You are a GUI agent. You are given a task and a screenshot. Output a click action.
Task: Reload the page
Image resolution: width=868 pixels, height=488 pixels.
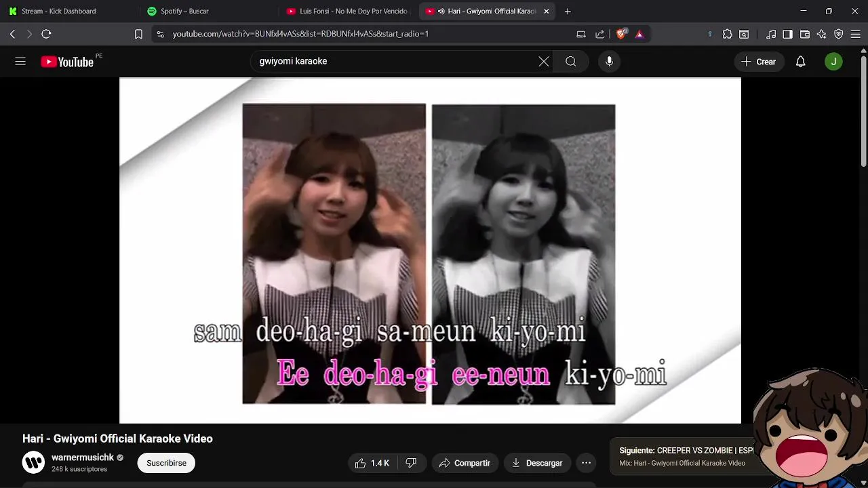(x=46, y=34)
